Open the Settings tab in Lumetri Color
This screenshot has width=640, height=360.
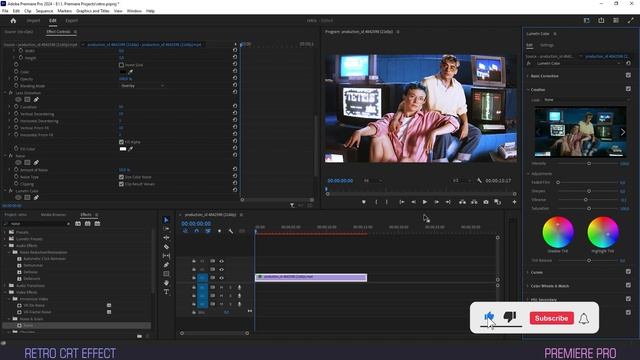547,45
